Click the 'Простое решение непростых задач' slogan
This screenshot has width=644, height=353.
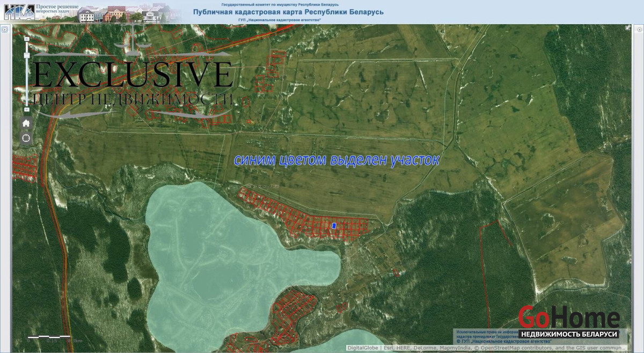pos(57,9)
